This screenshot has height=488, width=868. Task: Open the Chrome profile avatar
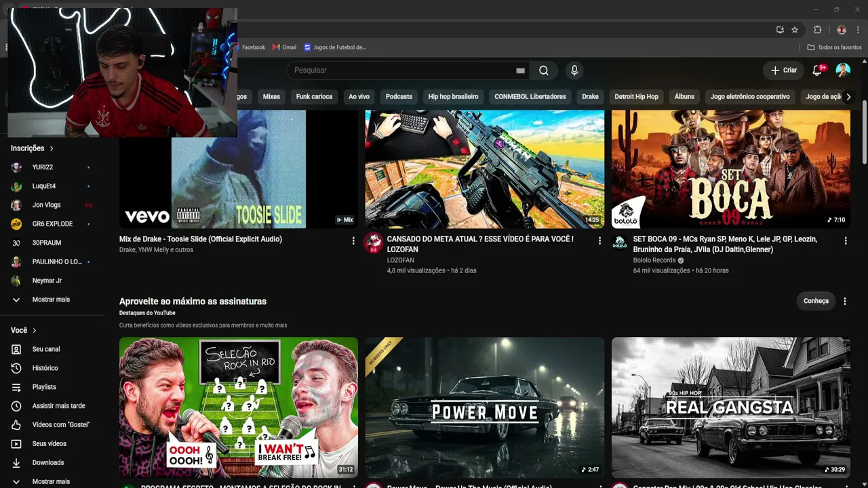[x=842, y=30]
